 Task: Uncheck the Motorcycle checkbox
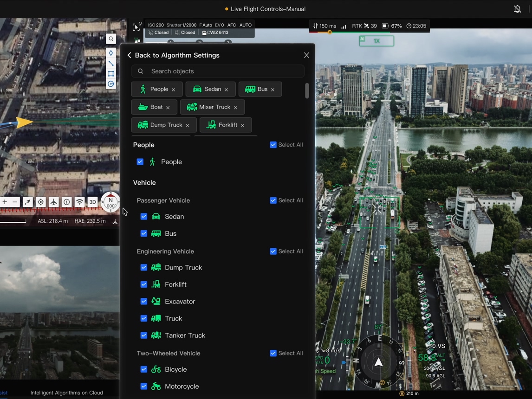[144, 386]
